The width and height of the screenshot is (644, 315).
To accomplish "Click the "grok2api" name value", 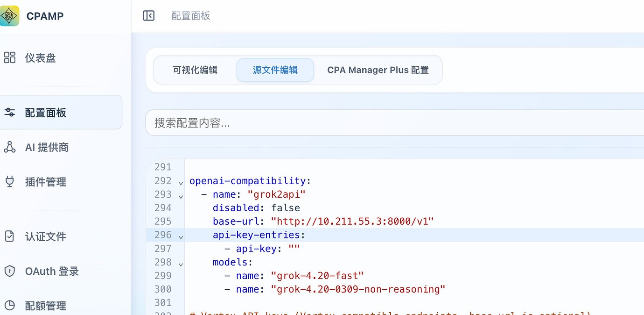I will (x=276, y=194).
